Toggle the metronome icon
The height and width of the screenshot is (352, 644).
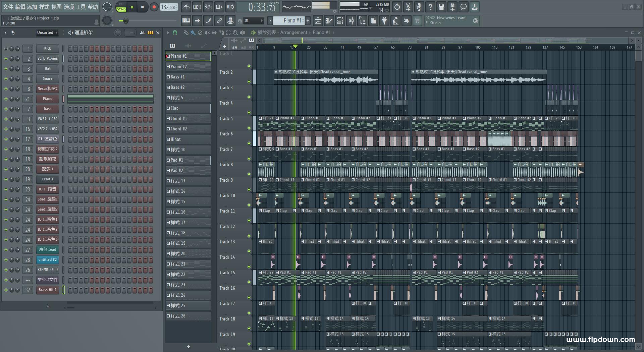[x=186, y=7]
